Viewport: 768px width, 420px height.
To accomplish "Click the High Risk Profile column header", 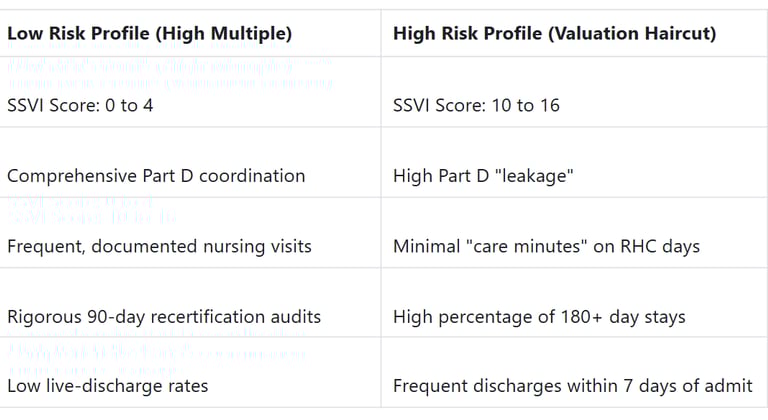I will coord(554,34).
